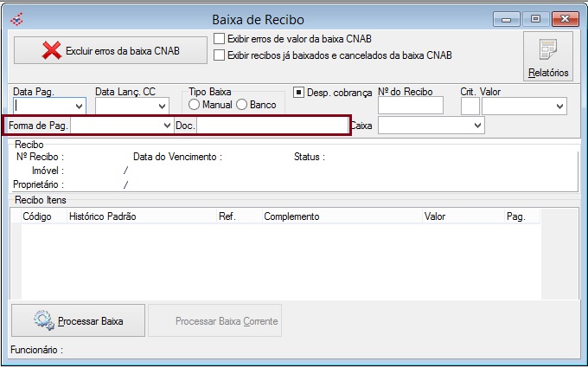Image resolution: width=588 pixels, height=368 pixels.
Task: Click in the Doc. text field
Action: (x=272, y=126)
